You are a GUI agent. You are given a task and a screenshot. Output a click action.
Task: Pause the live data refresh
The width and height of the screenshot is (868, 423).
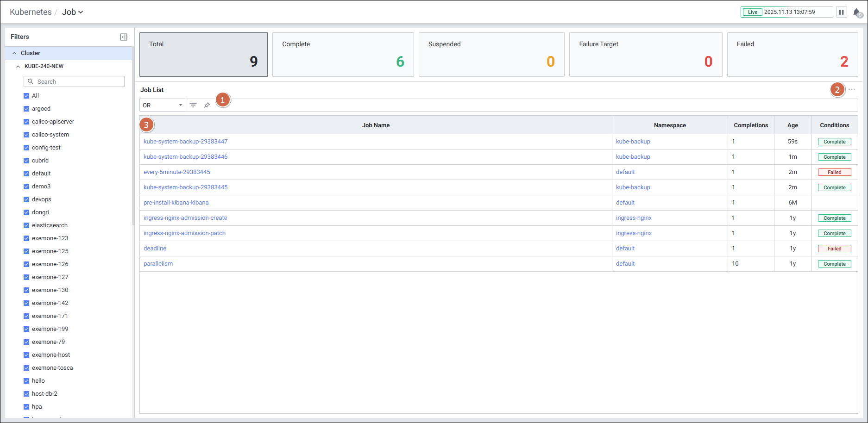pos(841,12)
